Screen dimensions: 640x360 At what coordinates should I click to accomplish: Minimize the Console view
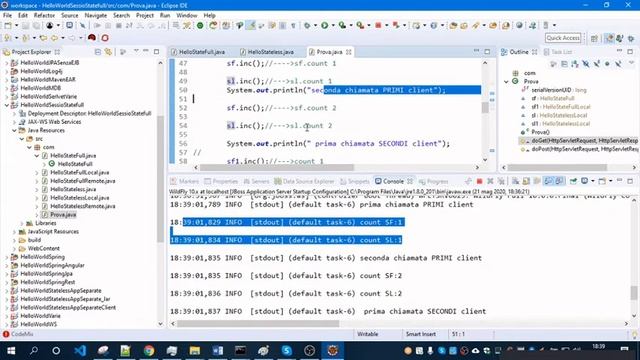[x=620, y=181]
